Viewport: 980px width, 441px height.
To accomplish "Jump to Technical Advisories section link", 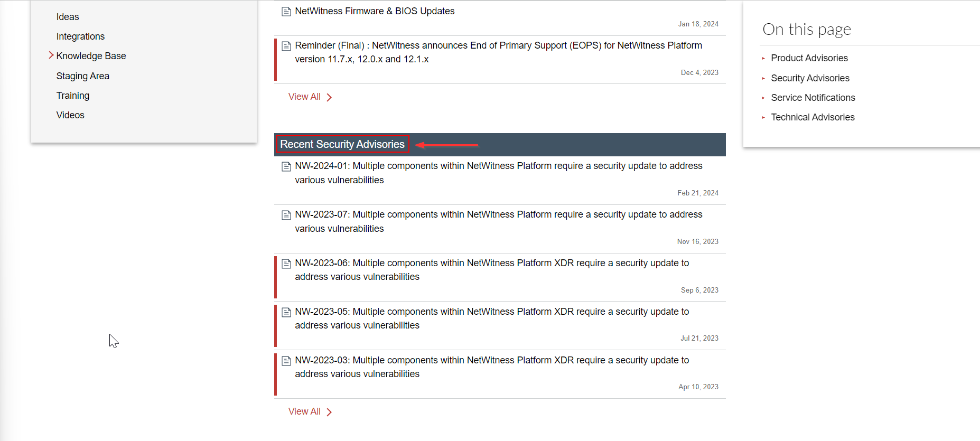I will coord(813,117).
